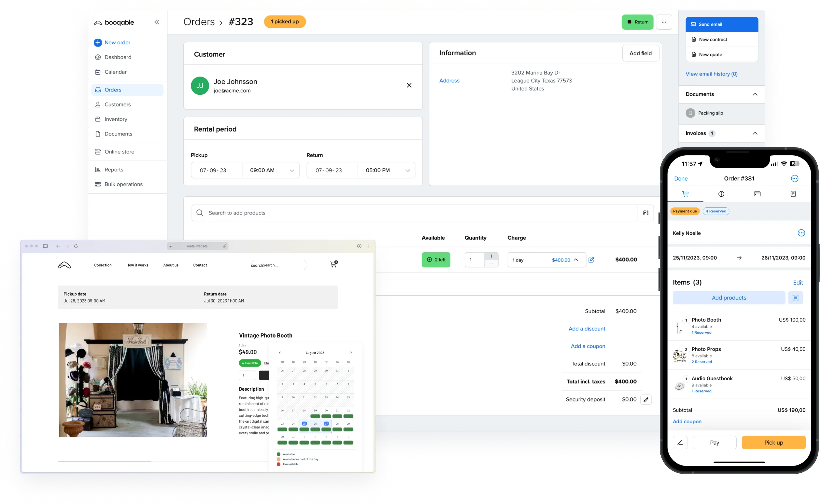Image resolution: width=820 pixels, height=504 pixels.
Task: Click Add a discount link
Action: point(587,329)
